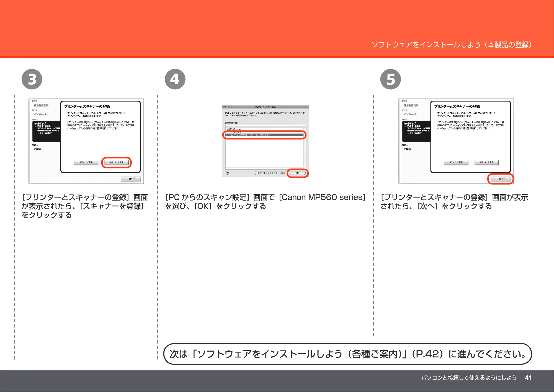This screenshot has height=392, width=554.
Task: Click 次へ button in step 5 screenshot
Action: tap(501, 179)
